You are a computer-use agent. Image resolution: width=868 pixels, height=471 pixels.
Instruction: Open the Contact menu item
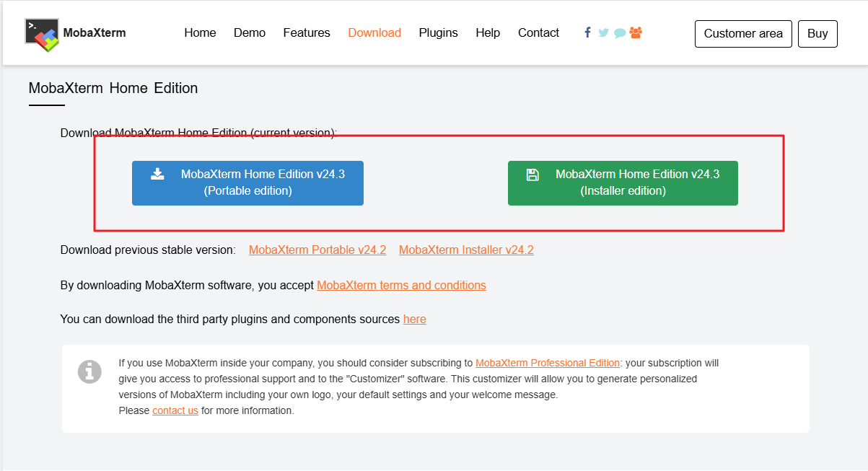click(538, 33)
